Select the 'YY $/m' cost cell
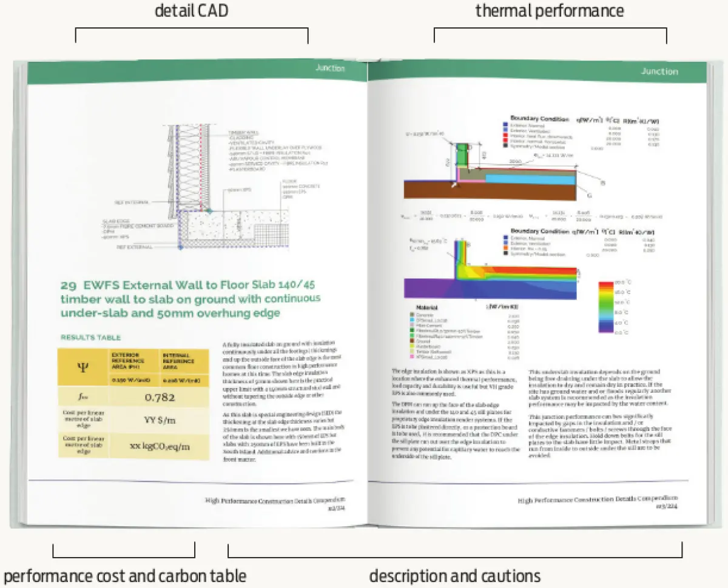Image resolution: width=728 pixels, height=588 pixels. (x=160, y=421)
